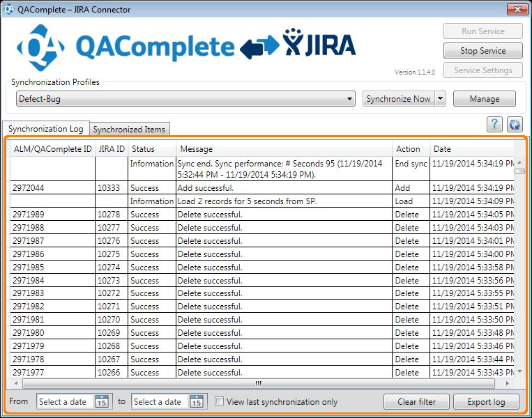
Task: Select 'Load 2 records for 5 seconds' message
Action: pyautogui.click(x=284, y=201)
